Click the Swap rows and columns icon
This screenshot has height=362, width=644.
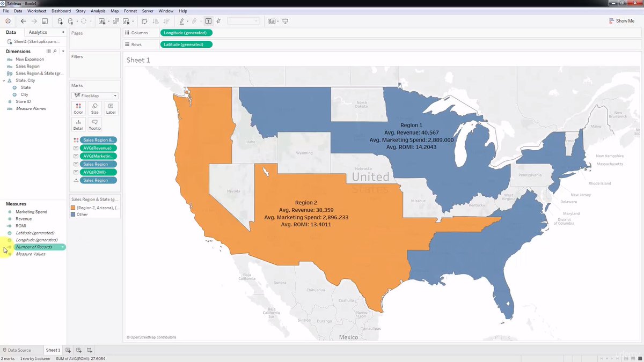point(144,21)
